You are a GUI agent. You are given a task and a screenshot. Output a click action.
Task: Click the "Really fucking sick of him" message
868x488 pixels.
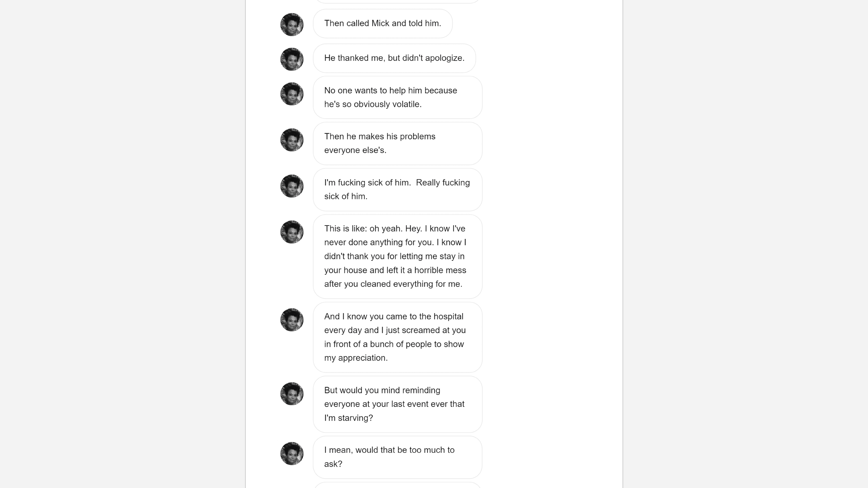398,190
